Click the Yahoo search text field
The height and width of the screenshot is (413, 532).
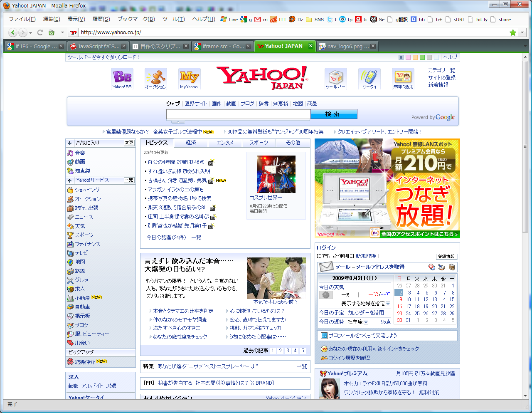point(238,114)
